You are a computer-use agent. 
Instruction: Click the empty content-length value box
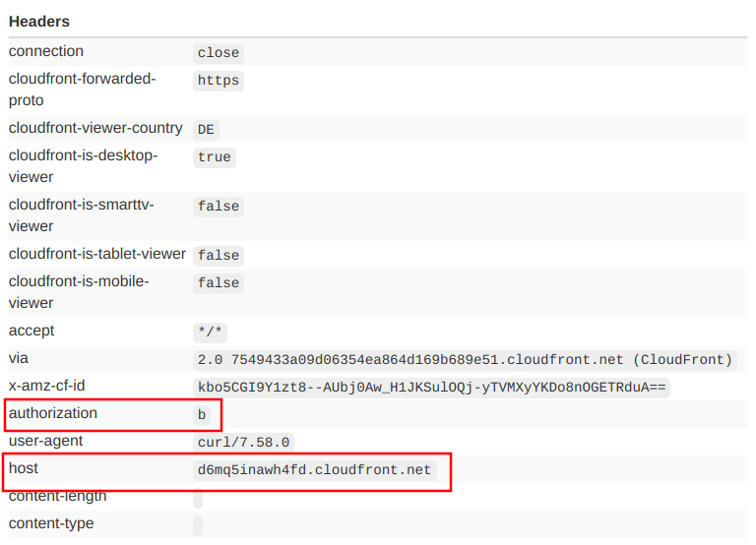click(x=198, y=499)
